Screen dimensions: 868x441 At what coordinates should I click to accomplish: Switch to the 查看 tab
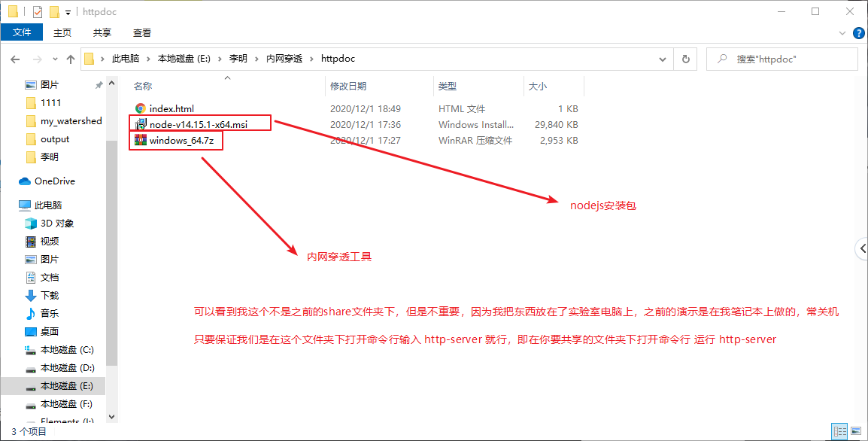(x=141, y=32)
